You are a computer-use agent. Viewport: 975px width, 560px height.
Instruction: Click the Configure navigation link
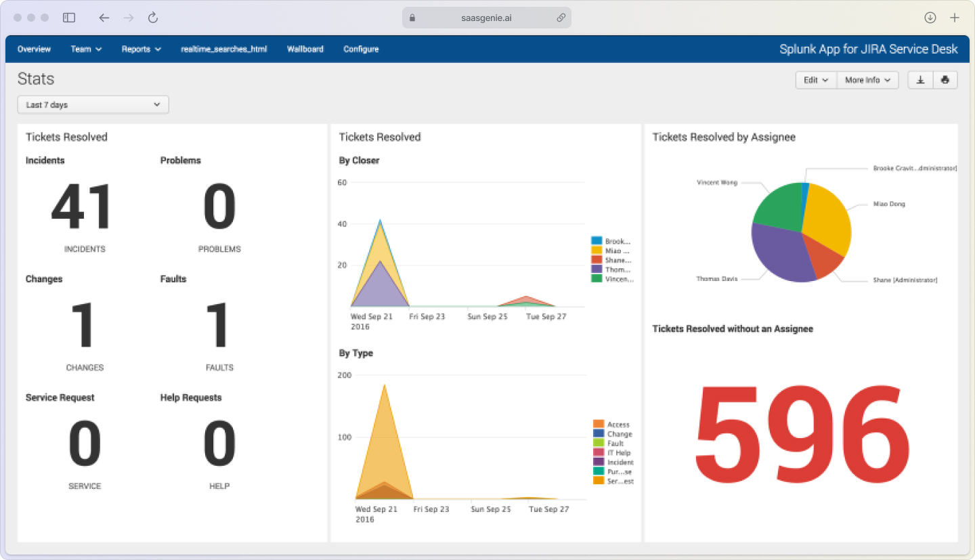pyautogui.click(x=361, y=49)
